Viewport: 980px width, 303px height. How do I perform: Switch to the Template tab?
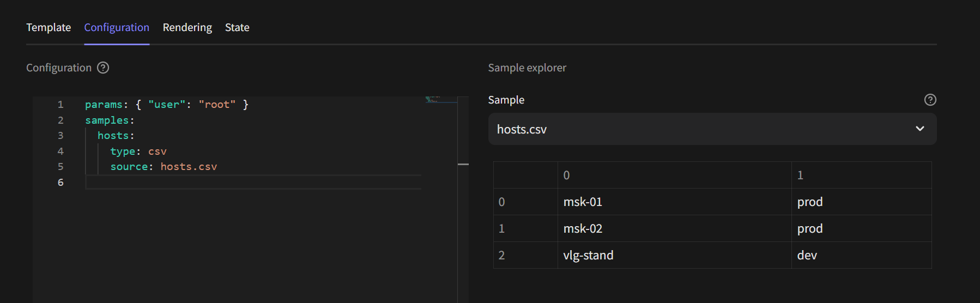pos(49,27)
